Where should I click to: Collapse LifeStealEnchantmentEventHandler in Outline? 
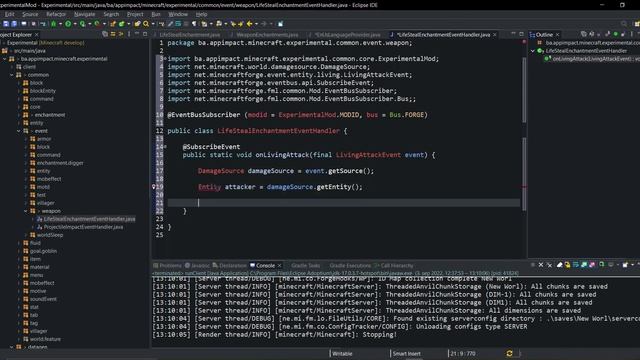(x=533, y=51)
